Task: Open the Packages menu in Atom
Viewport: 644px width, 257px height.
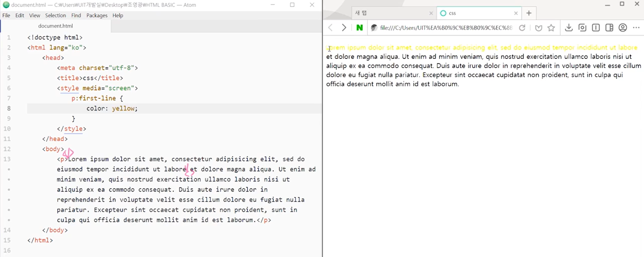Action: (x=97, y=15)
